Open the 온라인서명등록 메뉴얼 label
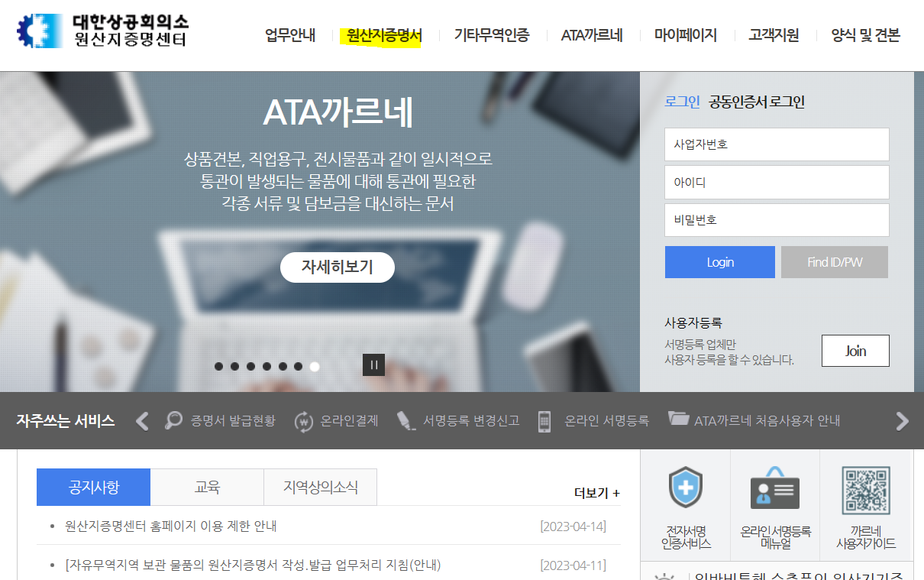The width and height of the screenshot is (924, 580). [x=775, y=537]
